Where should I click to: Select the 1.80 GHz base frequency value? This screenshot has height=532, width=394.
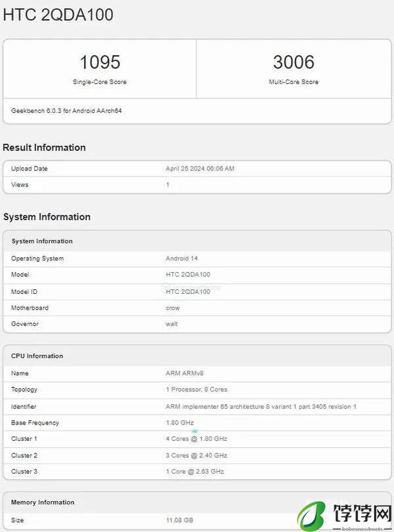click(x=180, y=422)
